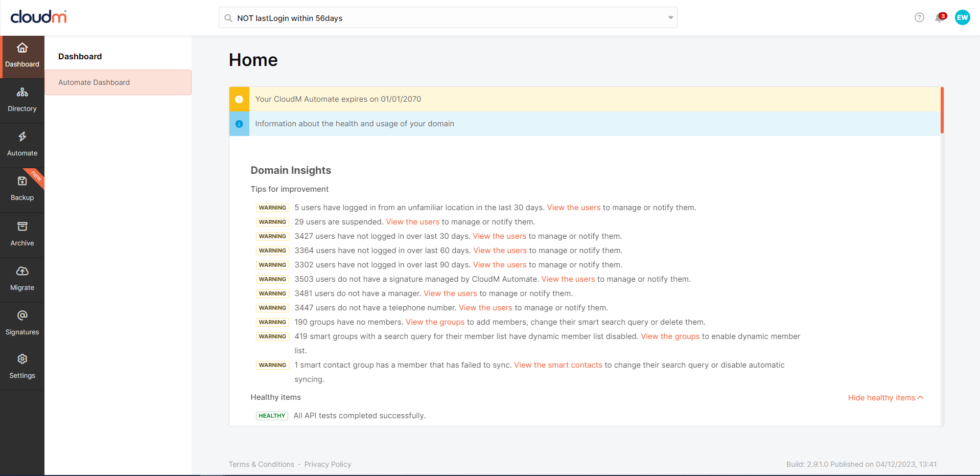This screenshot has height=476, width=980.
Task: View the users without a manager
Action: (450, 293)
